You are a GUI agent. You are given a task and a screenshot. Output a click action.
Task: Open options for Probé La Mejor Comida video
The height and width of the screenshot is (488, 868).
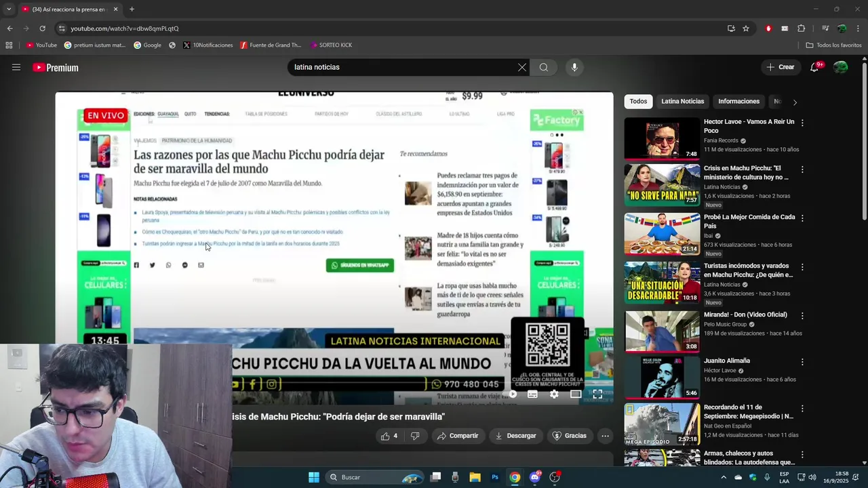click(802, 218)
